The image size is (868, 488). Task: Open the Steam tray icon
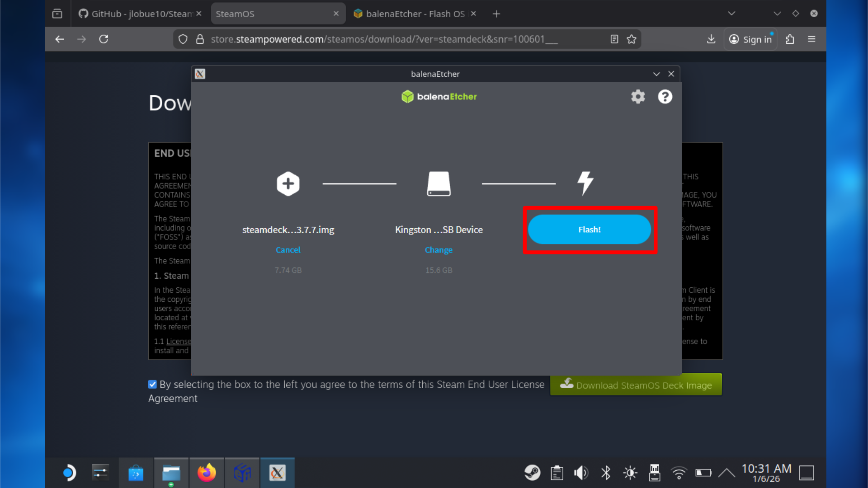(x=532, y=473)
